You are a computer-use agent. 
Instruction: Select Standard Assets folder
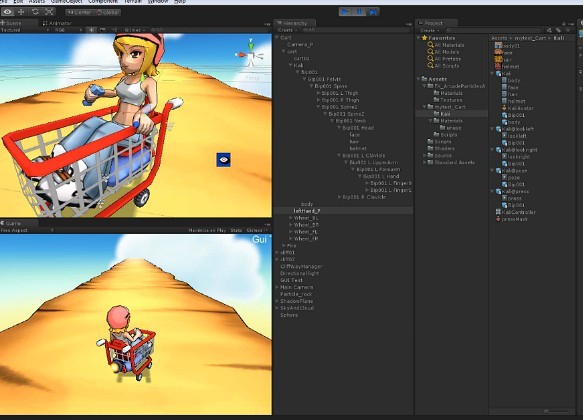451,162
